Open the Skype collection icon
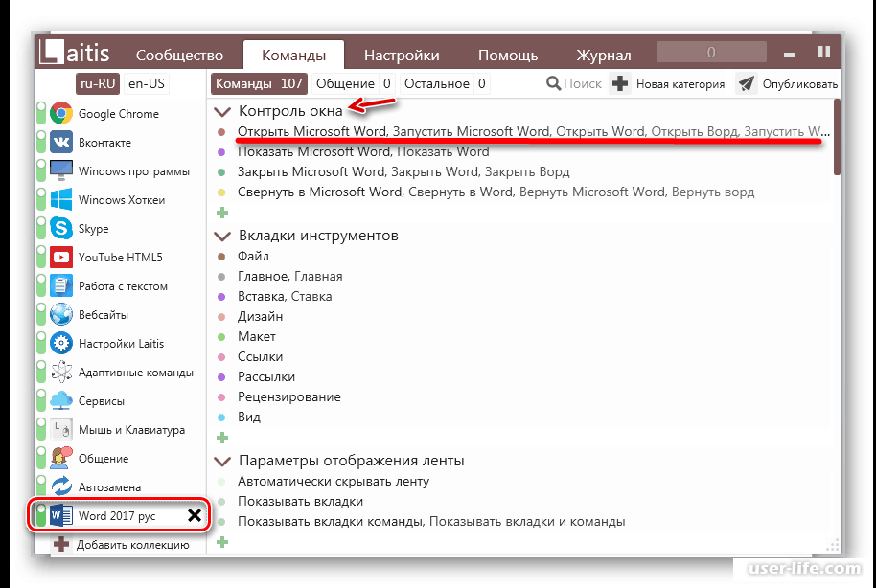This screenshot has height=588, width=876. (x=61, y=228)
